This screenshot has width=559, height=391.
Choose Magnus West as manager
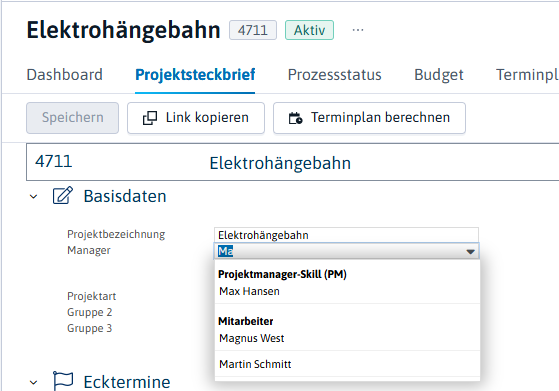347,338
